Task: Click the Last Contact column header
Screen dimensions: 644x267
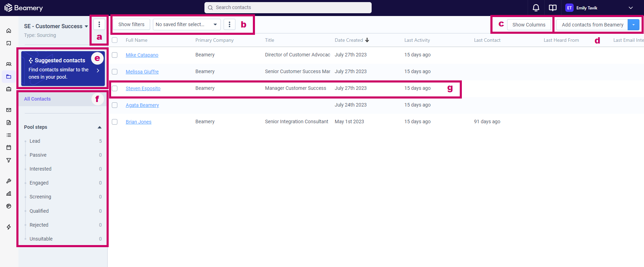Action: click(x=487, y=40)
